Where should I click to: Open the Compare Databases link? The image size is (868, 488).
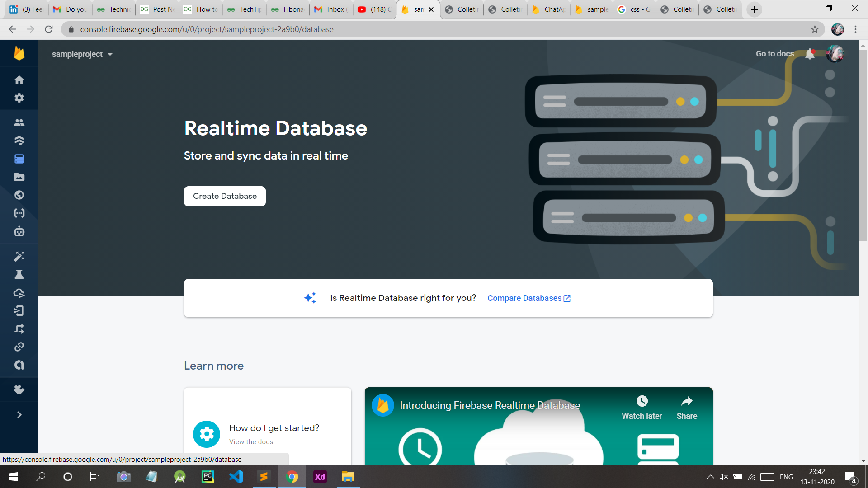[529, 298]
